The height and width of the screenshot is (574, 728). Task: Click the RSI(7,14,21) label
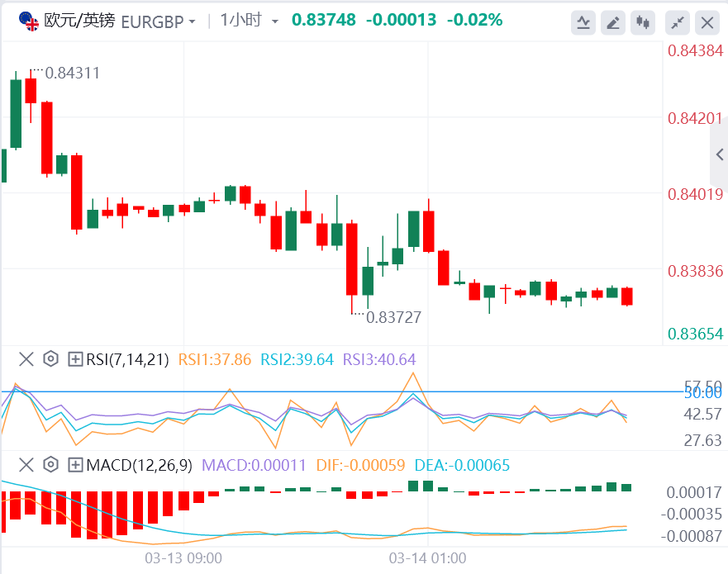pyautogui.click(x=128, y=359)
